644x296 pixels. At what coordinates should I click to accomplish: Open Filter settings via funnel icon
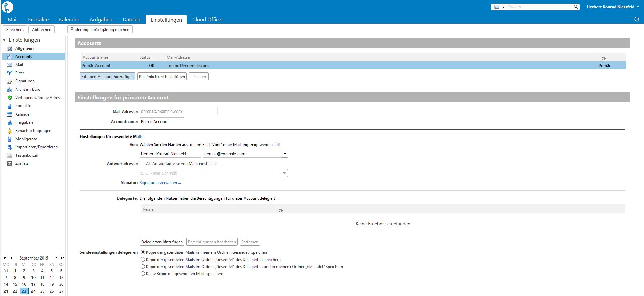pyautogui.click(x=10, y=73)
